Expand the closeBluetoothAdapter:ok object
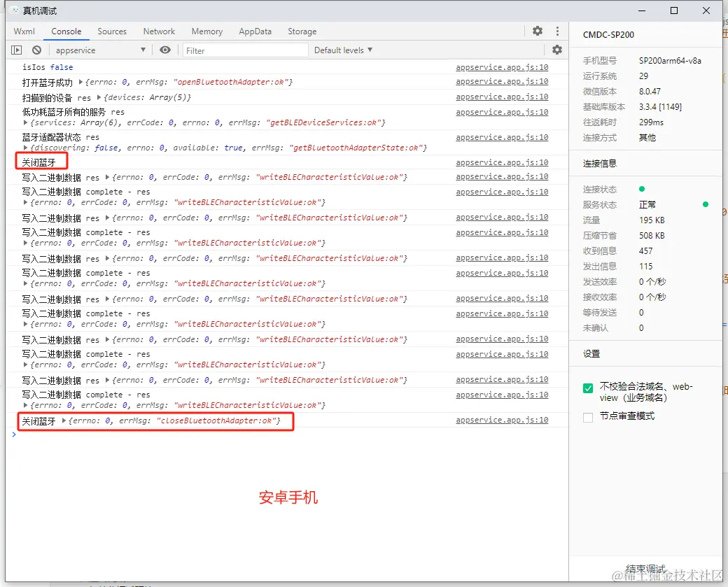 [64, 421]
